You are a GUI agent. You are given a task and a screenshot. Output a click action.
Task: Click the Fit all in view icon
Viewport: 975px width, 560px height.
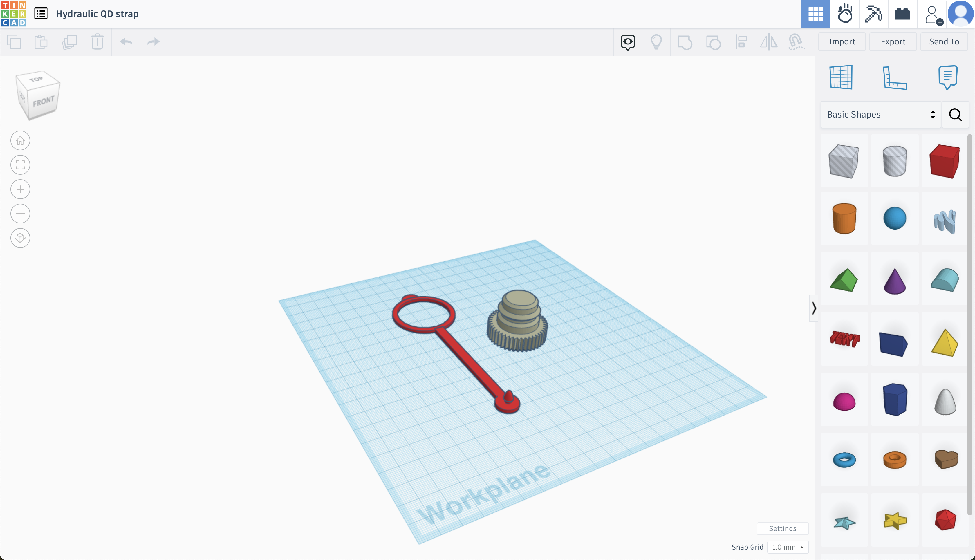click(x=20, y=165)
